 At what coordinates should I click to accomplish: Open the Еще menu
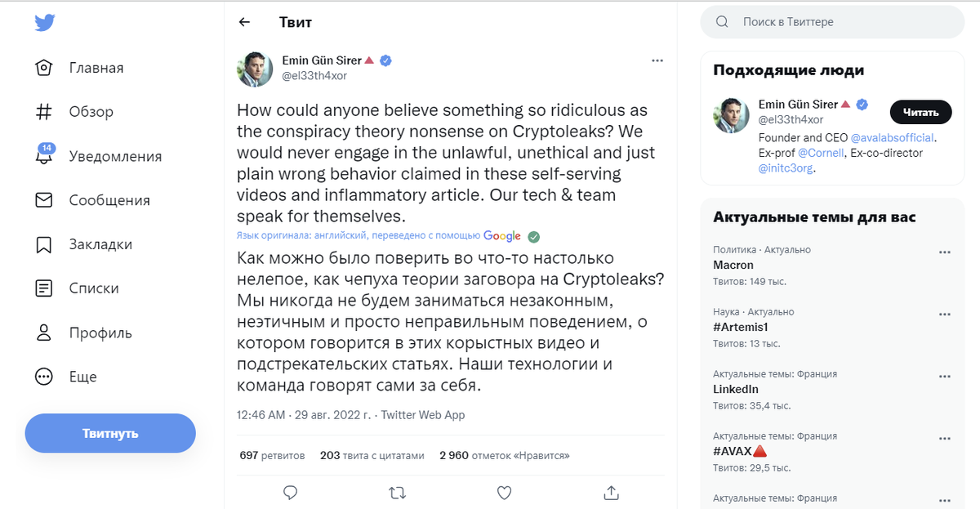(42, 377)
